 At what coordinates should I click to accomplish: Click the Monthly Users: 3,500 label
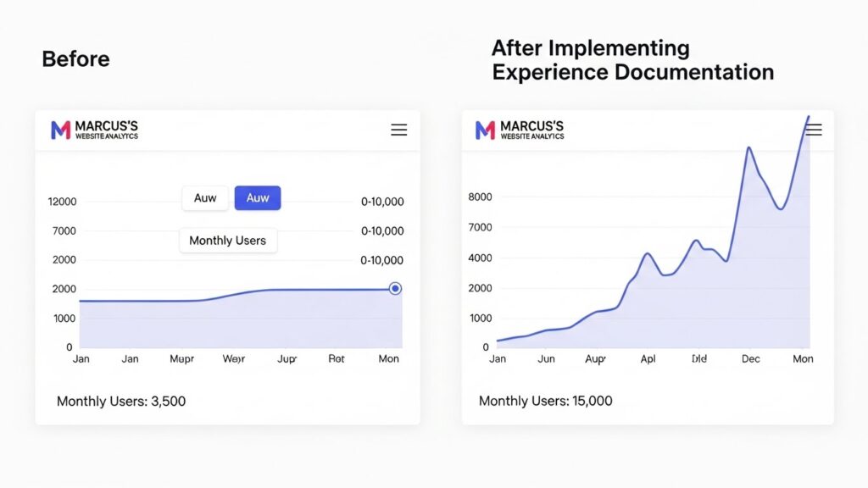click(x=121, y=401)
